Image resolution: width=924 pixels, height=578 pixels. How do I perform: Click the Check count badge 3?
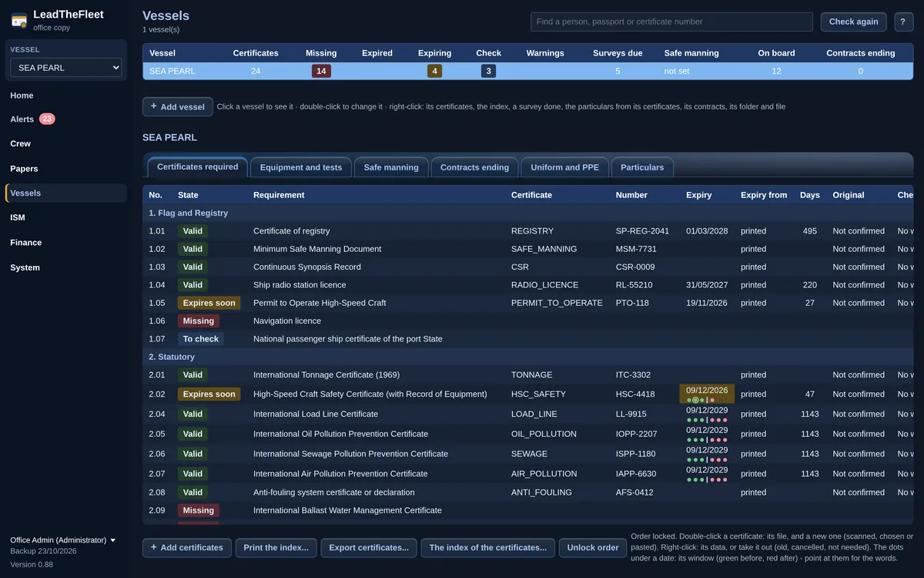click(488, 71)
